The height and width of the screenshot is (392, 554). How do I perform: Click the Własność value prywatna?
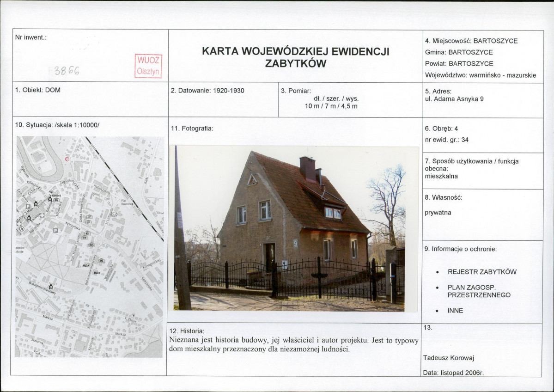click(438, 213)
